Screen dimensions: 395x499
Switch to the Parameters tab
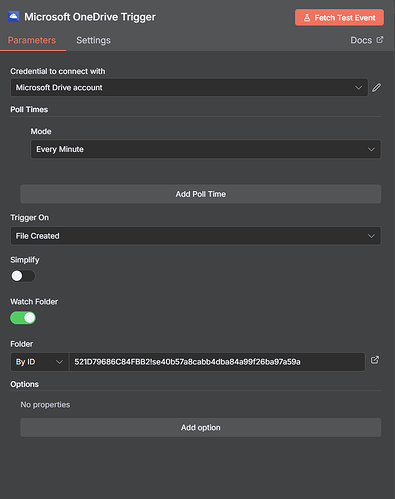[x=32, y=40]
